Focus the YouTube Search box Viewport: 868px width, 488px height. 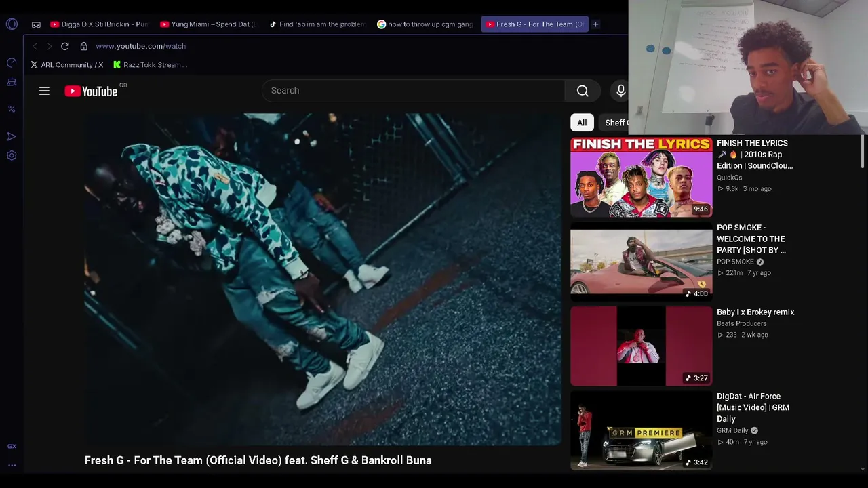(x=413, y=91)
